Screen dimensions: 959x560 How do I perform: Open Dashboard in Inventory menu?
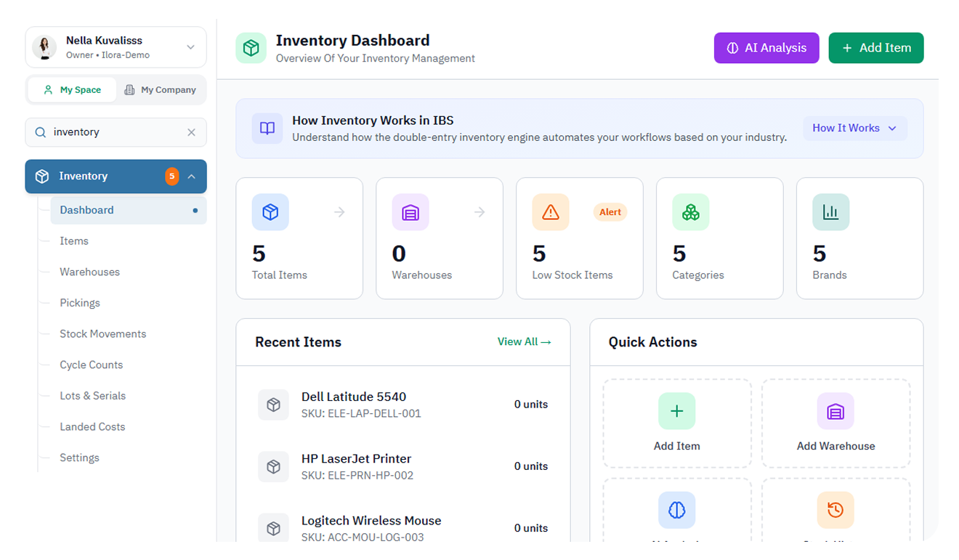[129, 210]
